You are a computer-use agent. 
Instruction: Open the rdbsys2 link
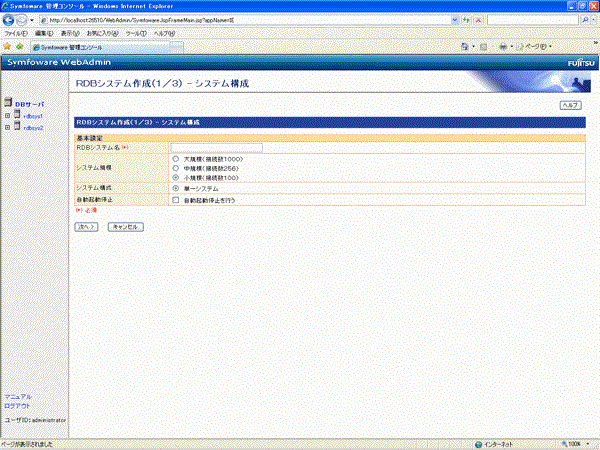[33, 128]
